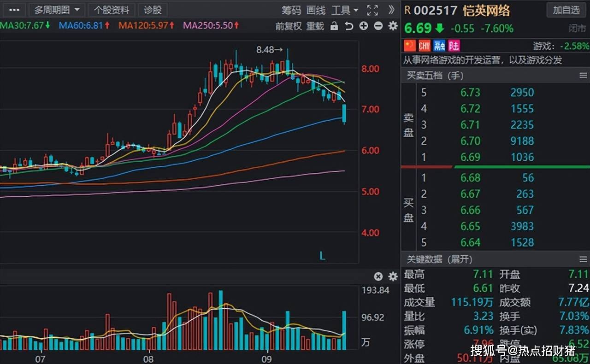Screen dimensions: 590x364
Task: Click the 前复权 adjustment button
Action: coord(289,26)
